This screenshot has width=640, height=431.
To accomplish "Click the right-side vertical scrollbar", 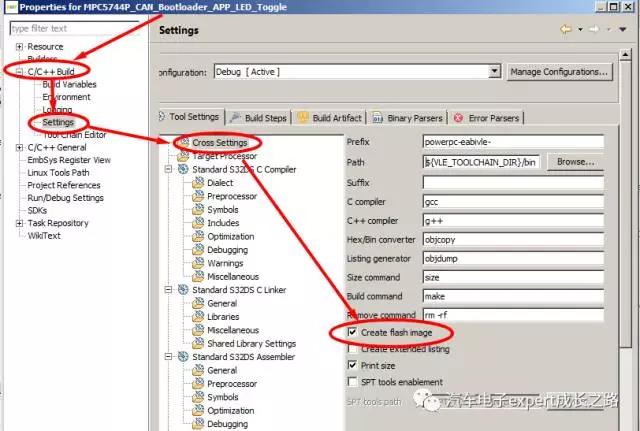I will click(x=623, y=250).
